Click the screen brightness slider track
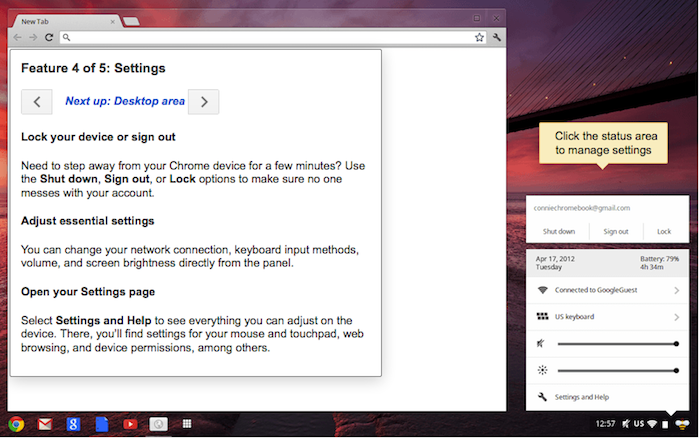Screen dimensions: 700x439 (x=616, y=370)
